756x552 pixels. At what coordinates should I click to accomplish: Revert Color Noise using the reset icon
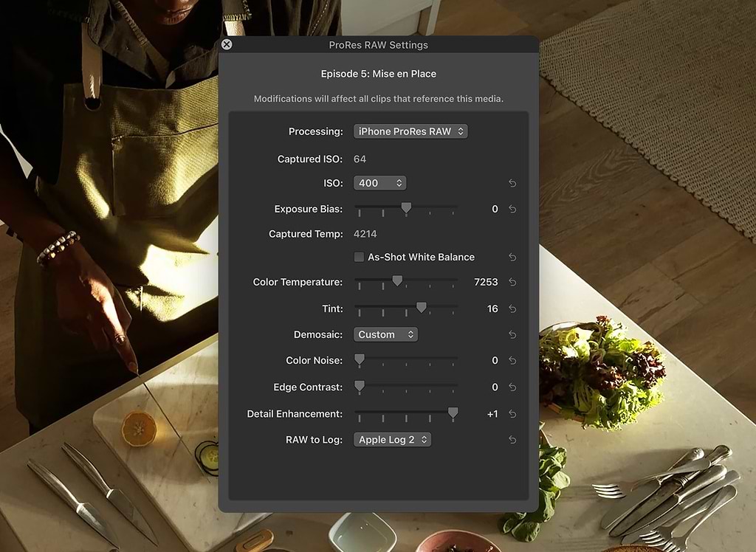click(x=512, y=360)
